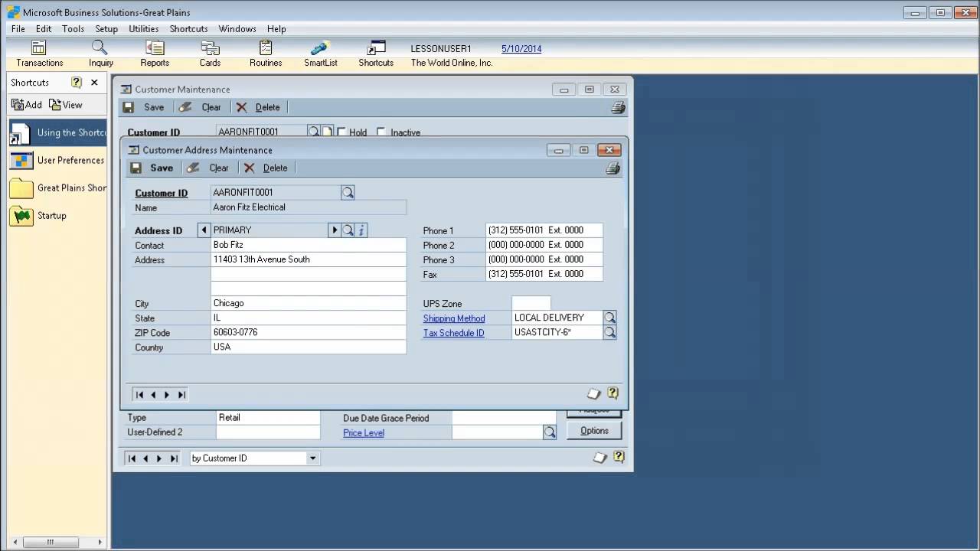
Task: Click the Phone 1 field
Action: tap(544, 230)
